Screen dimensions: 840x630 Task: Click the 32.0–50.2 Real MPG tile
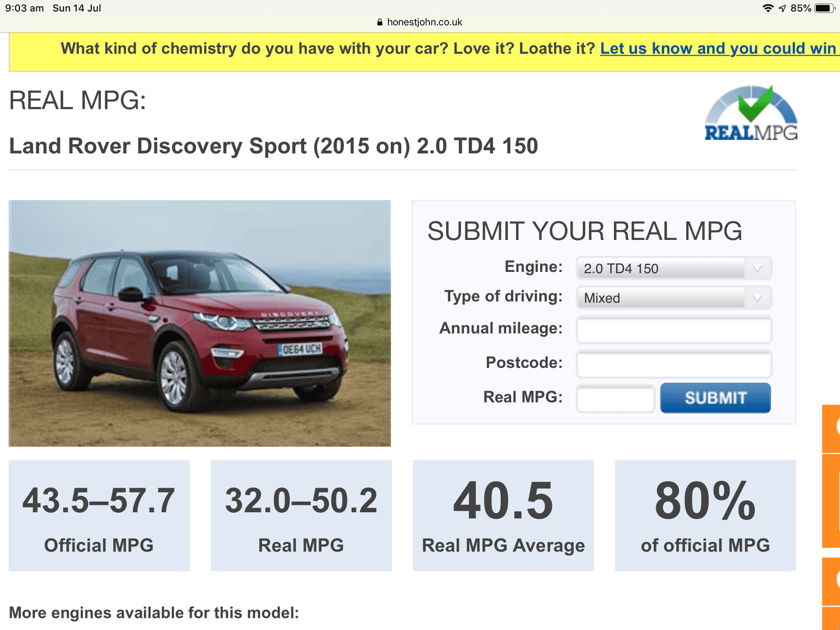tap(301, 516)
